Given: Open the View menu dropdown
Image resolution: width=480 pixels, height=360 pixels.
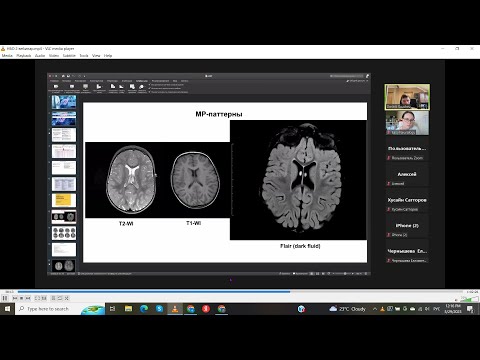Looking at the screenshot, I should [x=96, y=56].
